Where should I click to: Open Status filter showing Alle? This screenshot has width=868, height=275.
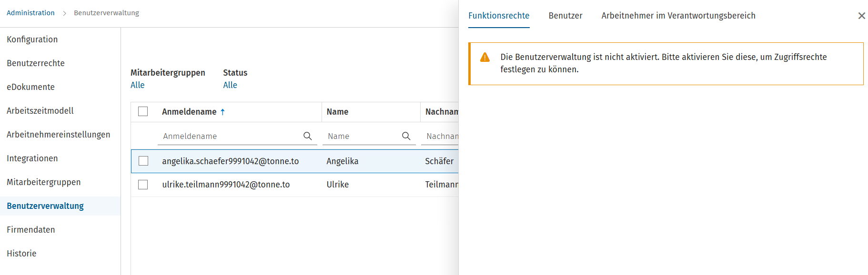click(x=230, y=85)
